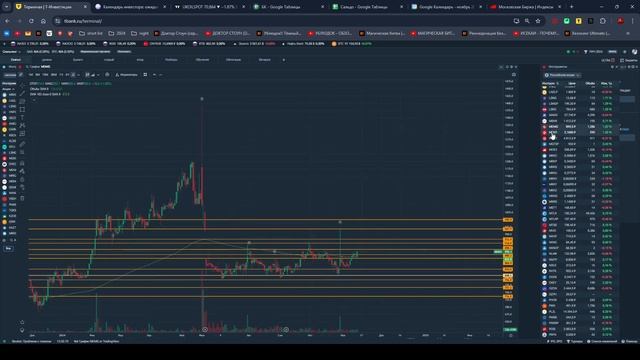Add a new terminal workspace tab

click(284, 60)
